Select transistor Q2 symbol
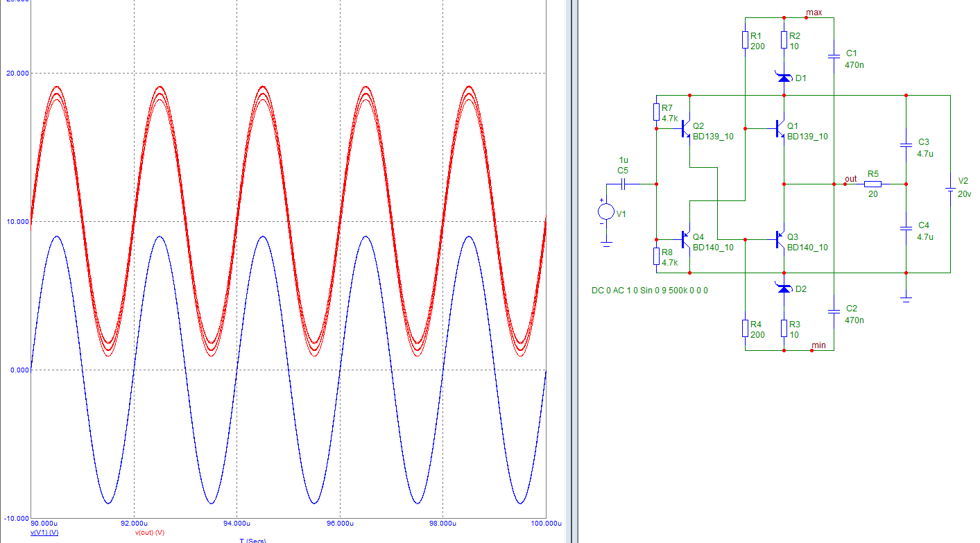The height and width of the screenshot is (543, 980). [685, 128]
